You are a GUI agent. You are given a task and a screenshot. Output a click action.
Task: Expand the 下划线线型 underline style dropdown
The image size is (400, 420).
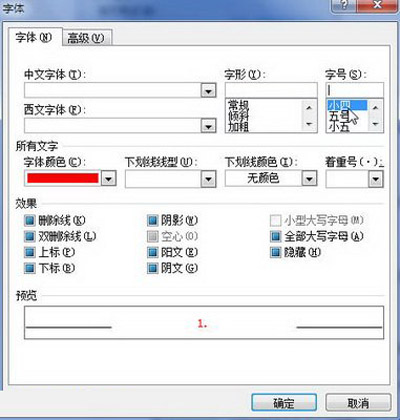pos(209,179)
